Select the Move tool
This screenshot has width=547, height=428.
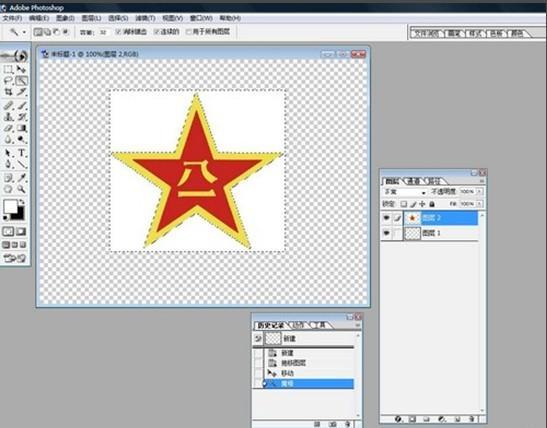pos(21,70)
